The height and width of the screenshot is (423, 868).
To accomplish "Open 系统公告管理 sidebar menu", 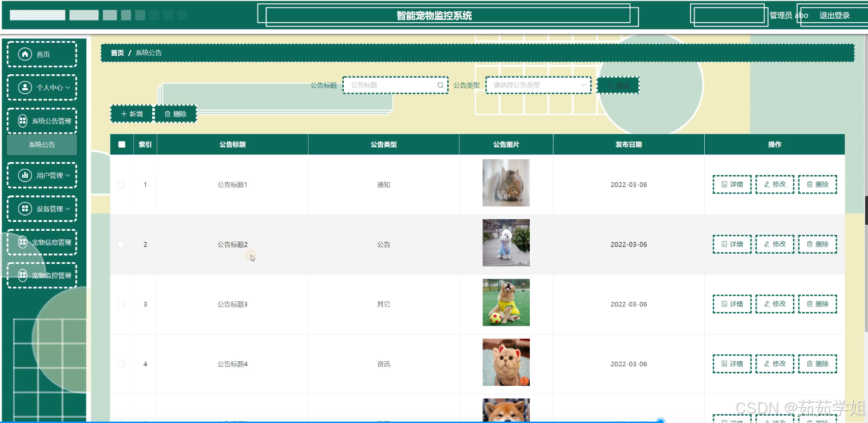I will pyautogui.click(x=42, y=121).
